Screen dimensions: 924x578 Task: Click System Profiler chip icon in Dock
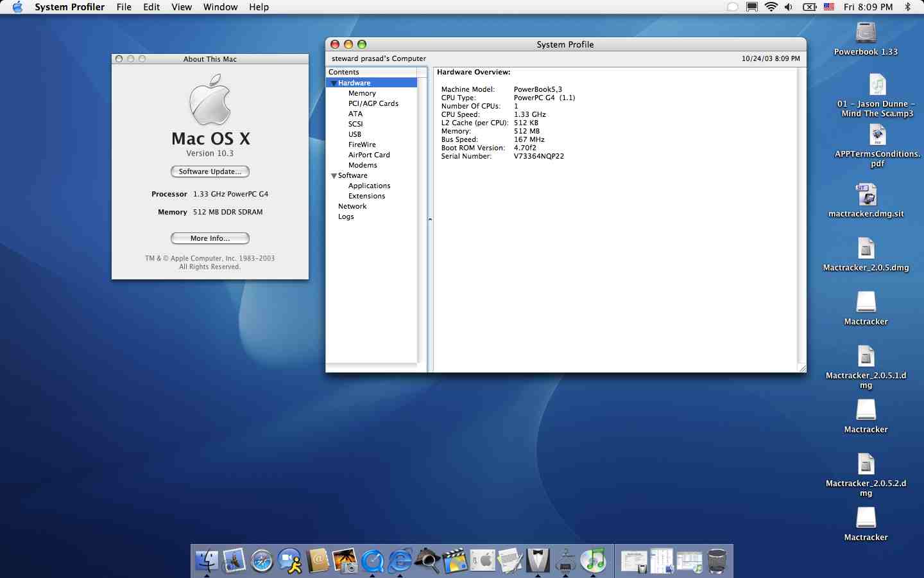coord(565,561)
